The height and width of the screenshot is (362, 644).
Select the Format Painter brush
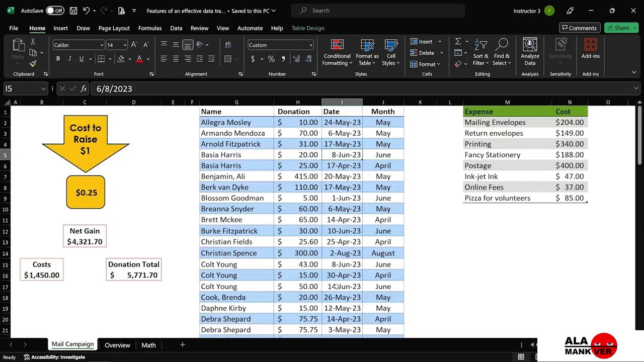[x=33, y=64]
